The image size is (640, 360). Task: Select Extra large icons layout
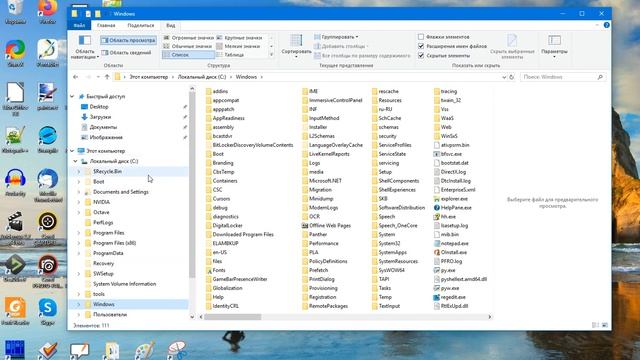pos(188,38)
